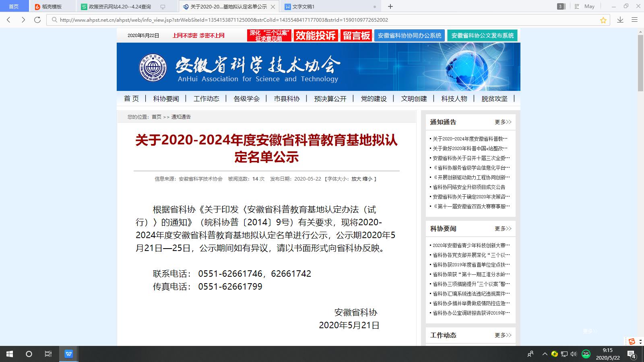The width and height of the screenshot is (644, 362).
Task: Open volume control speaker icon
Action: pyautogui.click(x=574, y=354)
